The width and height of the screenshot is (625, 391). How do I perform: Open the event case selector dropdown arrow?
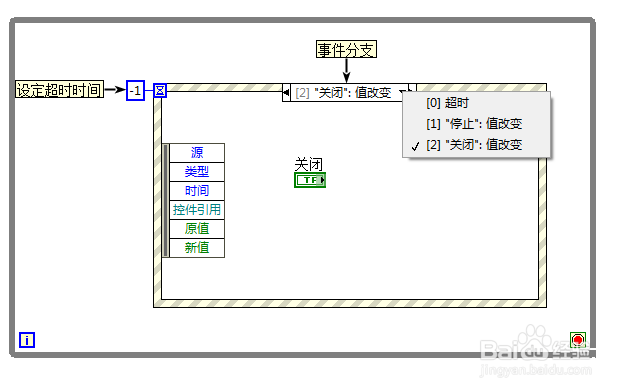403,93
